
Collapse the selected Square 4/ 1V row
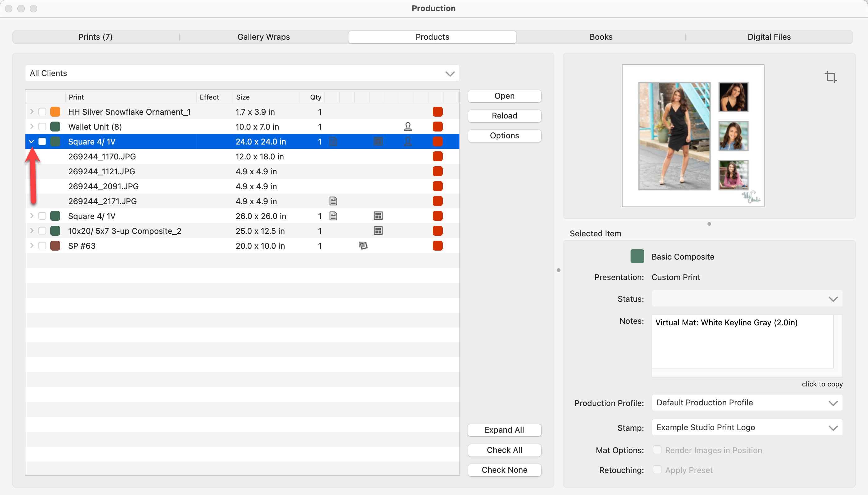pos(32,142)
